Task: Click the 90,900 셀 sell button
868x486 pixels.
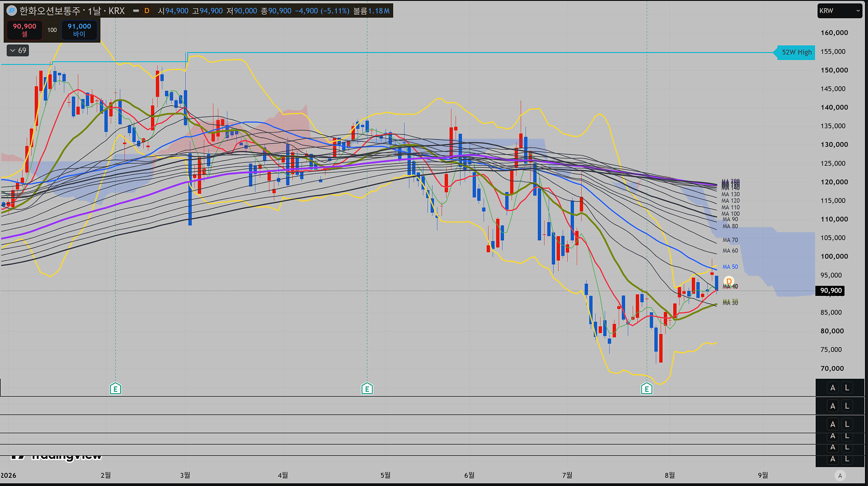Action: pos(24,30)
